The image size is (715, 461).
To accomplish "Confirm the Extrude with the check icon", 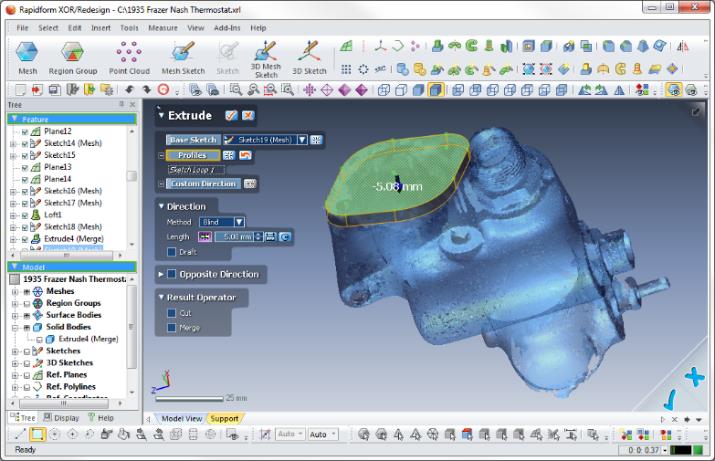I will pyautogui.click(x=231, y=115).
